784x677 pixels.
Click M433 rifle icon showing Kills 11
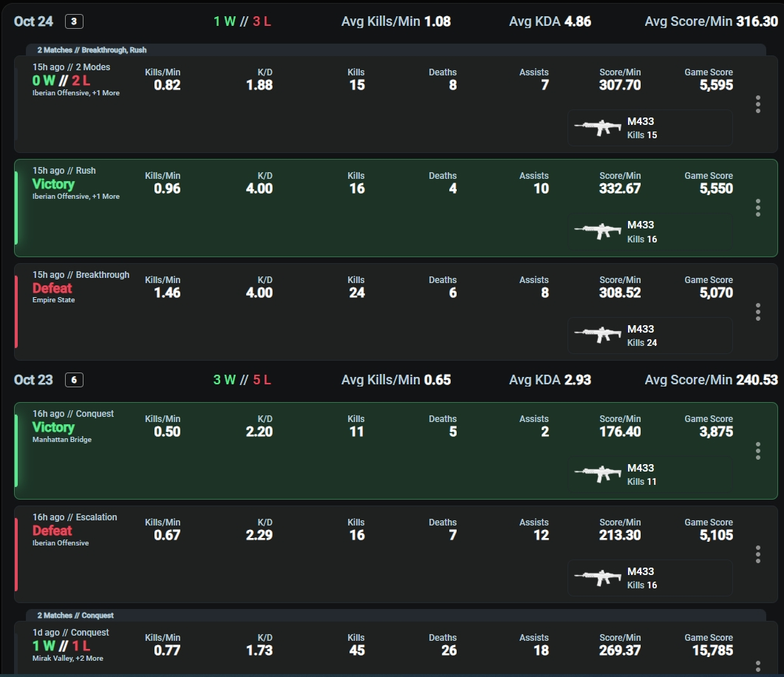point(598,474)
